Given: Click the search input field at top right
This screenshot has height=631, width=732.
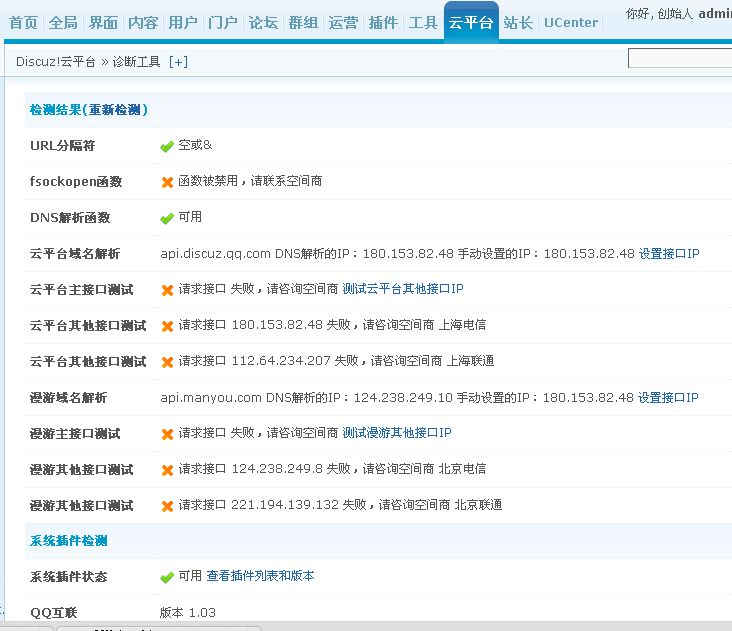Looking at the screenshot, I should coord(680,59).
